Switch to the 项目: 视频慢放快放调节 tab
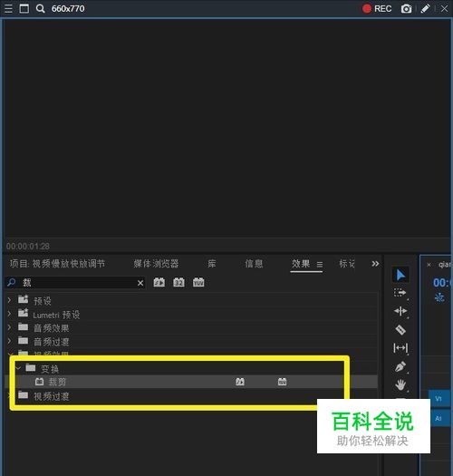Viewport: 453px width, 476px height. 57,264
